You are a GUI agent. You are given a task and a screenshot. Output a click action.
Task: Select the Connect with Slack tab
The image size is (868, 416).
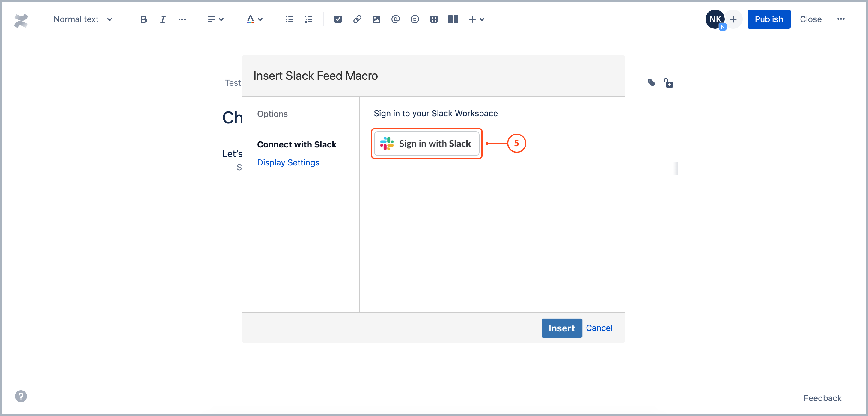(x=296, y=144)
